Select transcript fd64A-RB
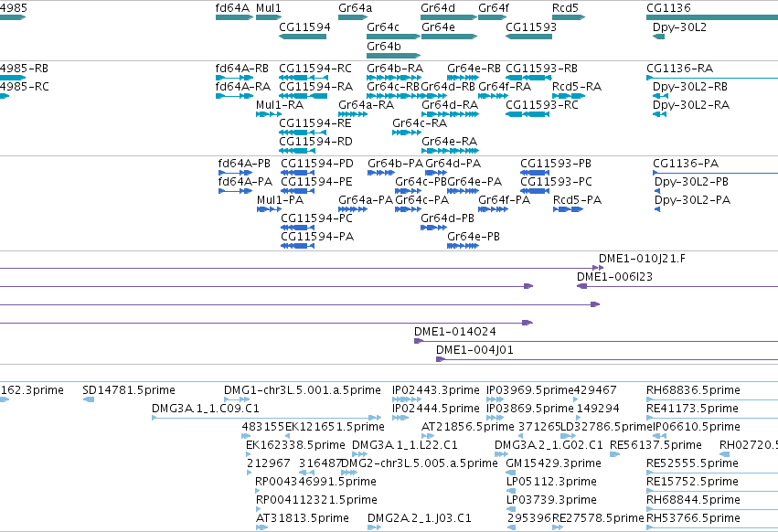The width and height of the screenshot is (778, 532). click(234, 78)
